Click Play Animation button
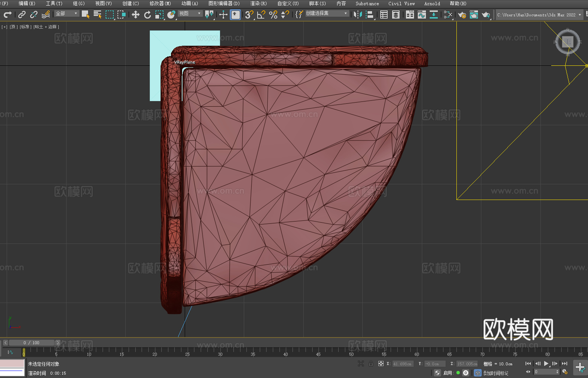 coord(546,364)
